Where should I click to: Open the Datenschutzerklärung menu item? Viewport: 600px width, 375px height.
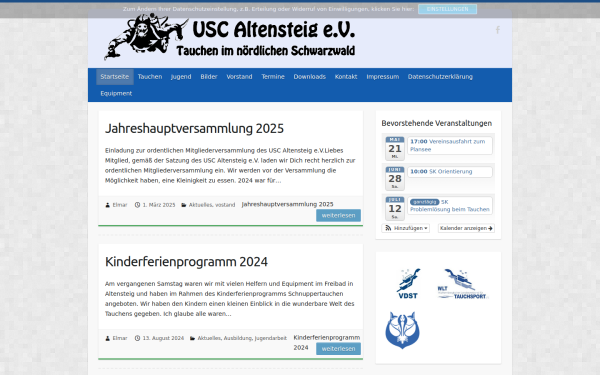coord(440,77)
